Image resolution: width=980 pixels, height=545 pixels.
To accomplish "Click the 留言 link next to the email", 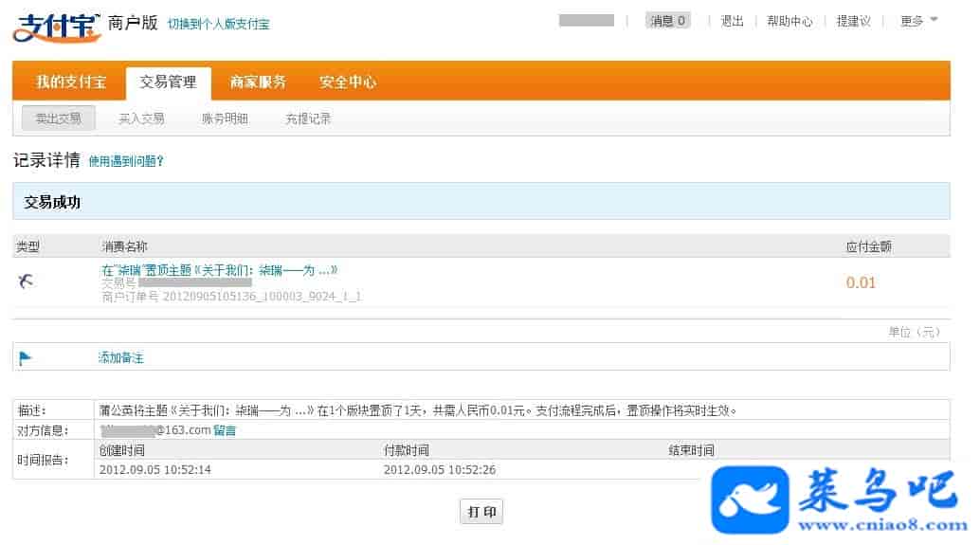I will (x=225, y=429).
